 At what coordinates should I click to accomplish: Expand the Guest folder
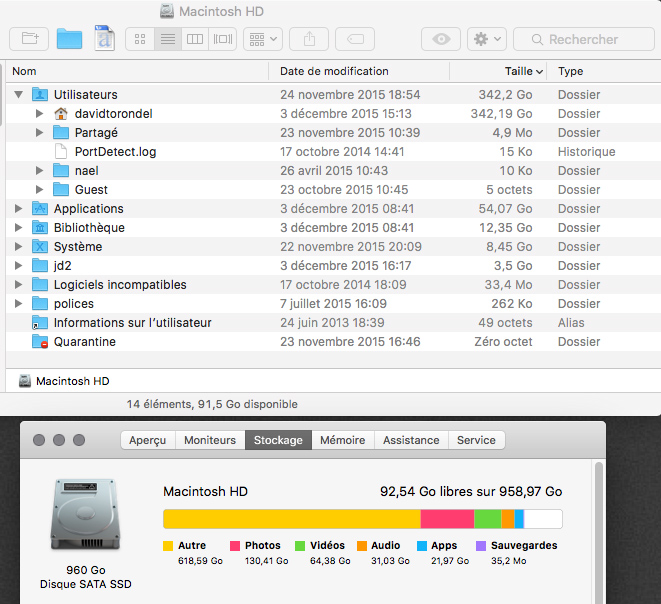[39, 189]
